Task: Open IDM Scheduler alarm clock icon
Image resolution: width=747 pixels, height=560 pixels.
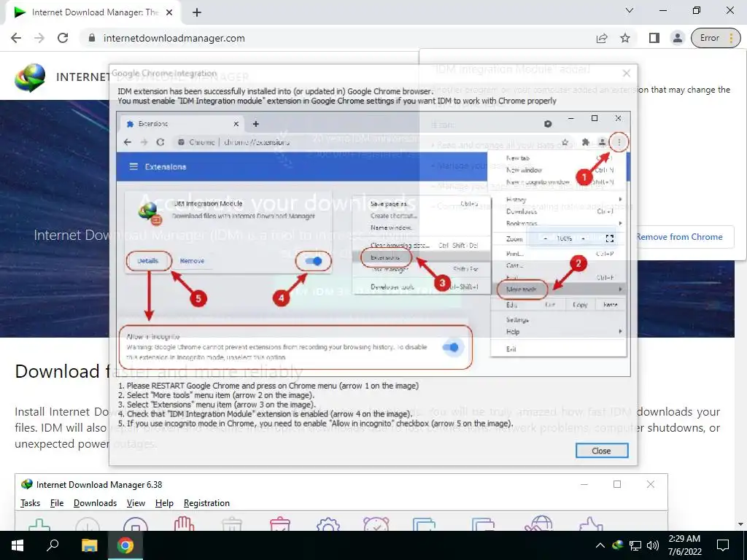Action: [x=376, y=524]
